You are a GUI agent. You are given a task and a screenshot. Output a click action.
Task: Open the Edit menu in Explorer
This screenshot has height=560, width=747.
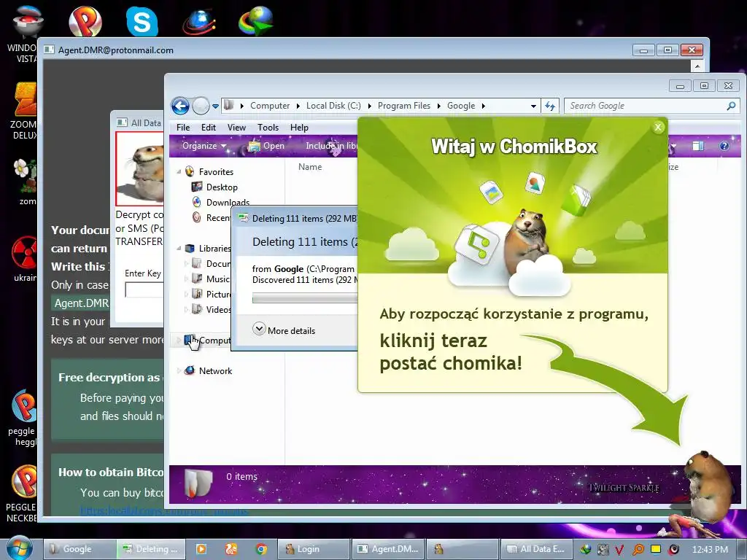tap(208, 127)
